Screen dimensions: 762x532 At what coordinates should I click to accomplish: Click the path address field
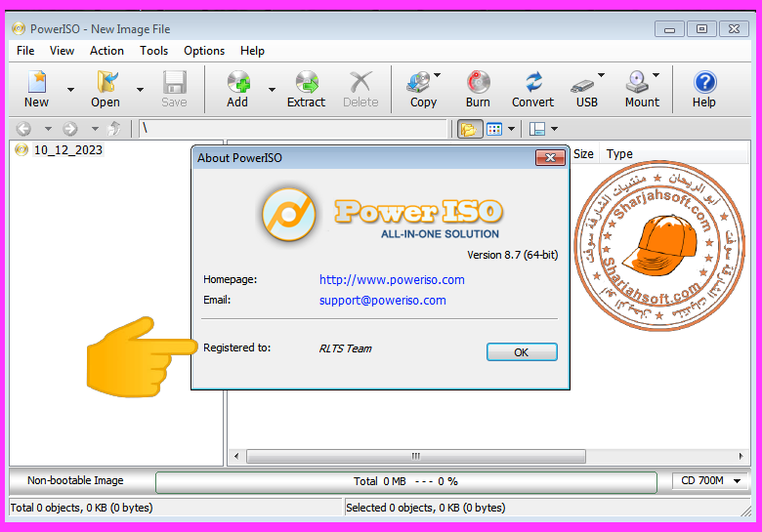[x=292, y=129]
